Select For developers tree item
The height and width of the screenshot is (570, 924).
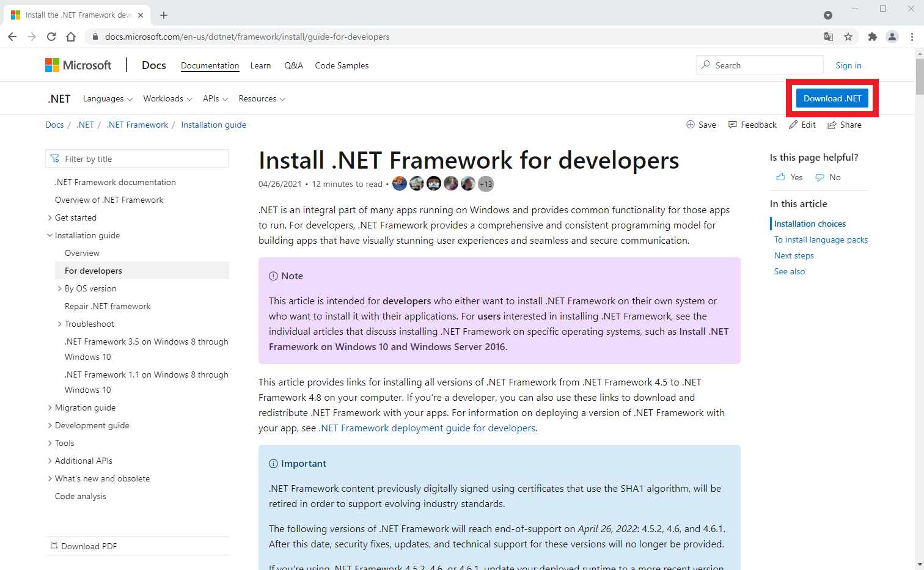click(142, 271)
